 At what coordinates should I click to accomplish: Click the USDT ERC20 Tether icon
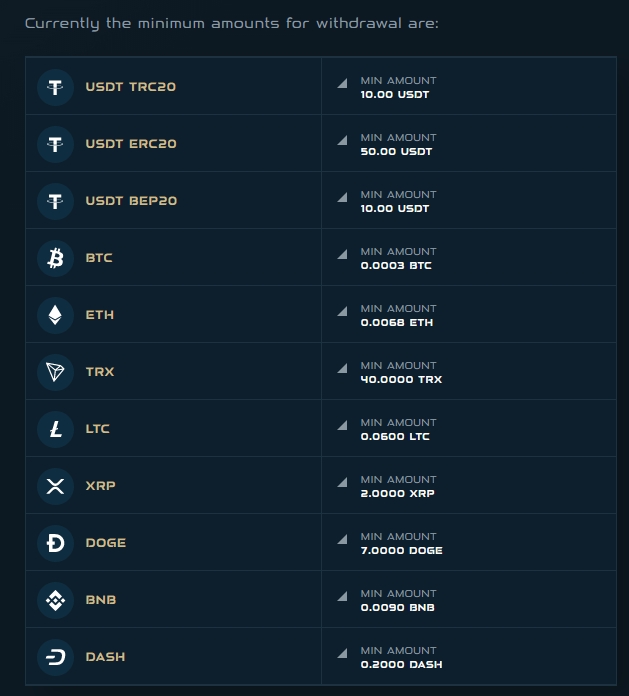tap(55, 144)
